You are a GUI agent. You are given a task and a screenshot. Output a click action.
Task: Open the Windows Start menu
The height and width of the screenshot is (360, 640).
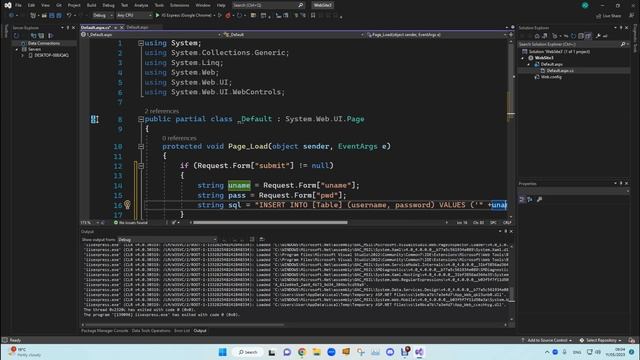222,352
